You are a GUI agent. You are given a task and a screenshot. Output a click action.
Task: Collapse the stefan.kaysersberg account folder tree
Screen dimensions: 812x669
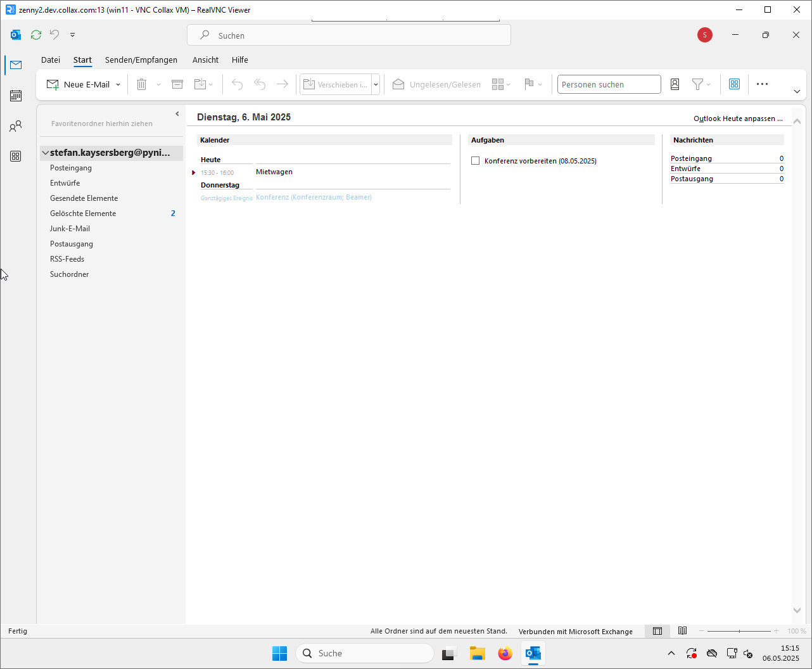tap(46, 153)
